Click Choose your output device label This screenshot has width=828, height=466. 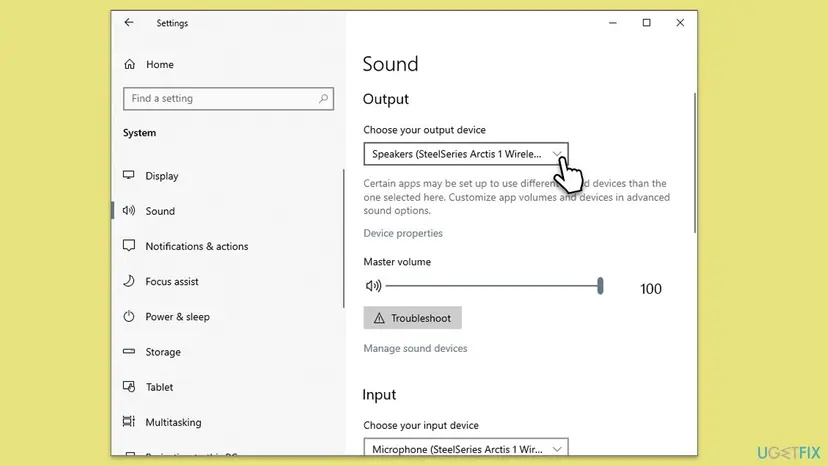click(425, 129)
